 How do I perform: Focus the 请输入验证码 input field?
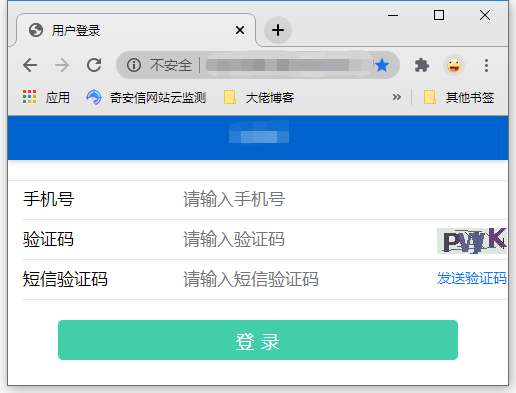(307, 239)
